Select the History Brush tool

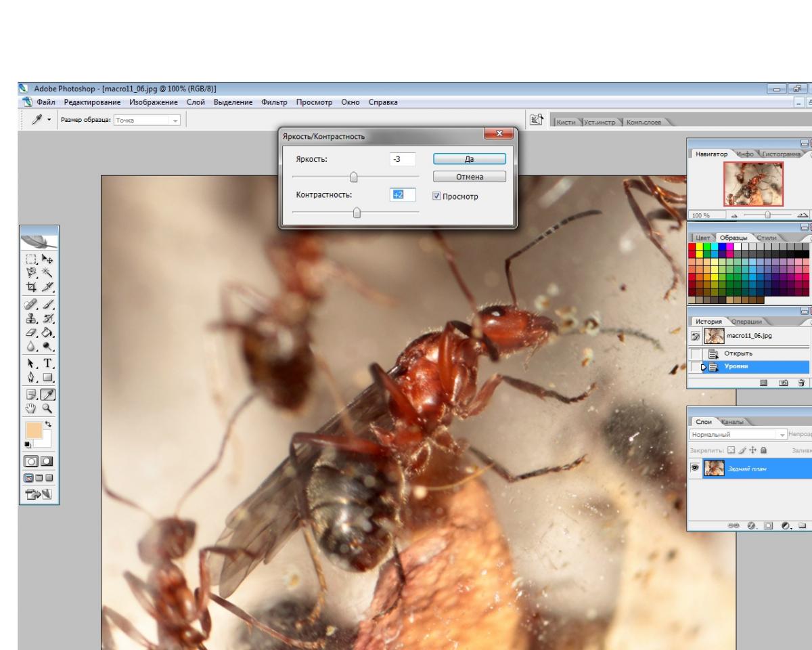(47, 318)
